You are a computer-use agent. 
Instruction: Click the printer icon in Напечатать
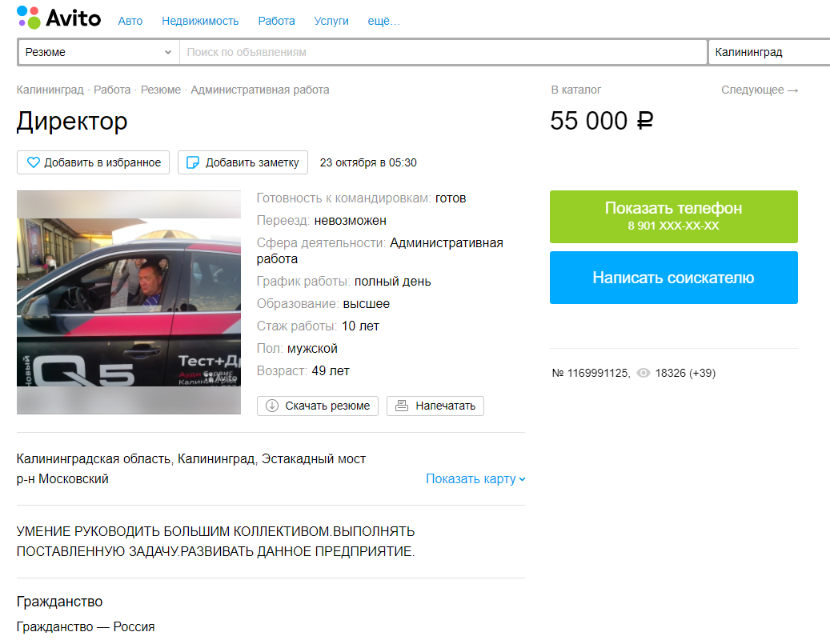tap(402, 406)
